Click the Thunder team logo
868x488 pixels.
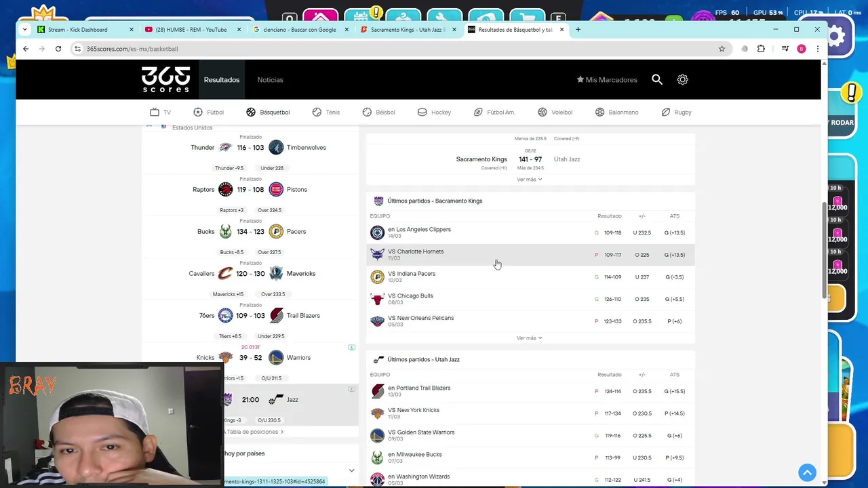click(x=226, y=147)
